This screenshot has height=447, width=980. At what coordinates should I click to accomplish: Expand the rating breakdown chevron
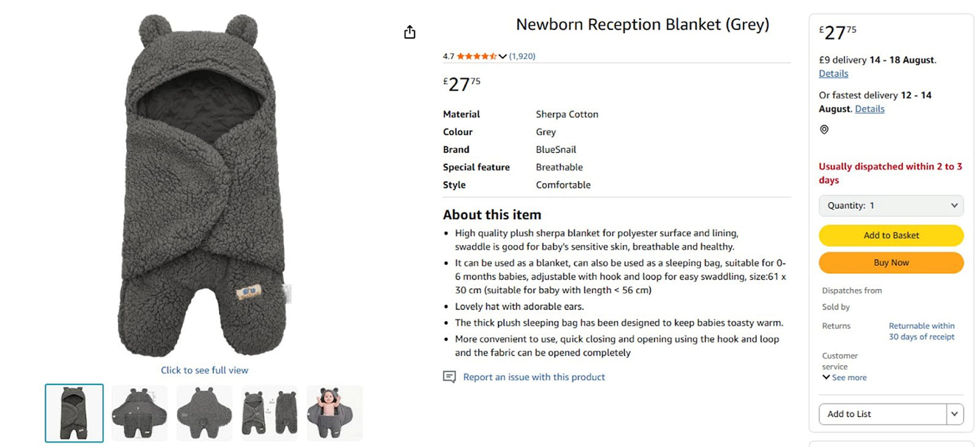point(503,56)
